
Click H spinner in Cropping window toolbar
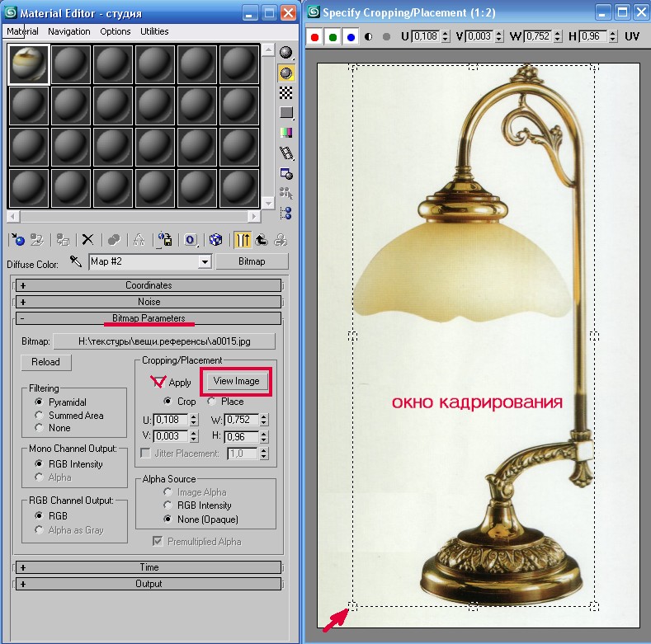(x=613, y=36)
